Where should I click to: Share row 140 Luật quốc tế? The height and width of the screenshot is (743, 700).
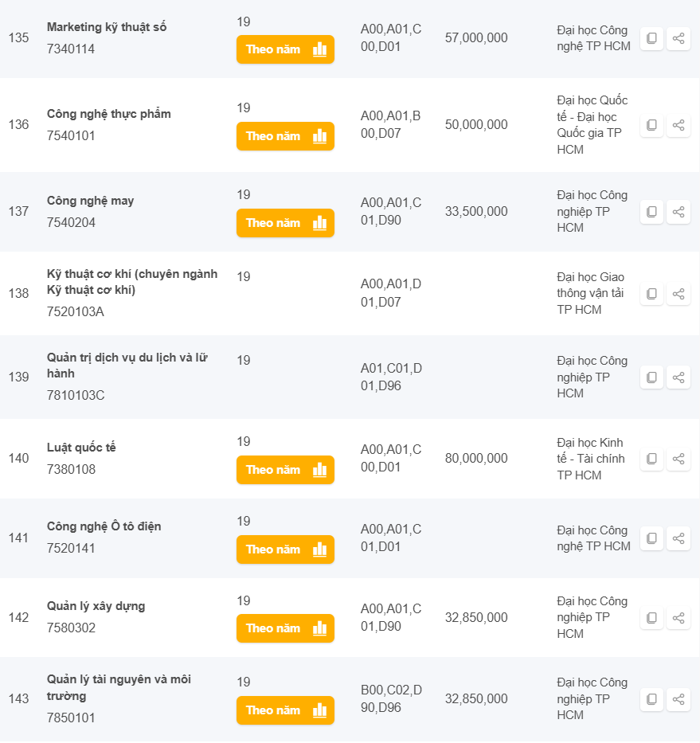[678, 459]
